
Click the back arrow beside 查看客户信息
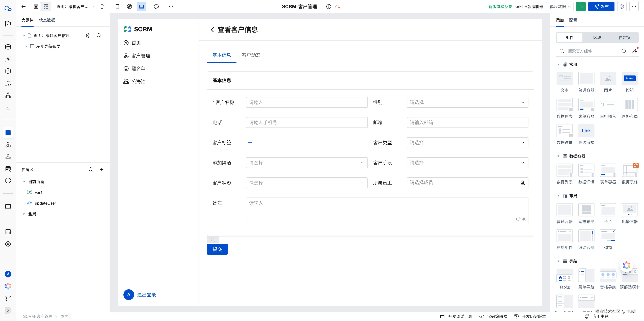pyautogui.click(x=212, y=30)
